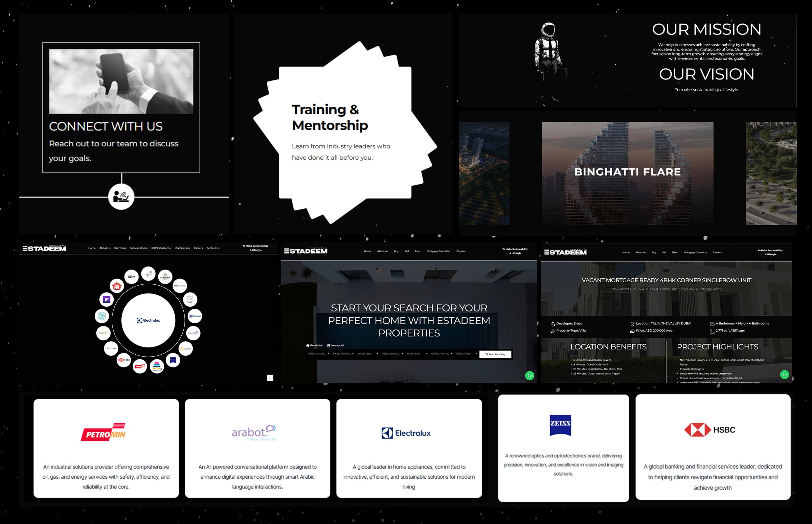This screenshot has width=812, height=524.
Task: Click the Search Listing button
Action: pos(495,354)
